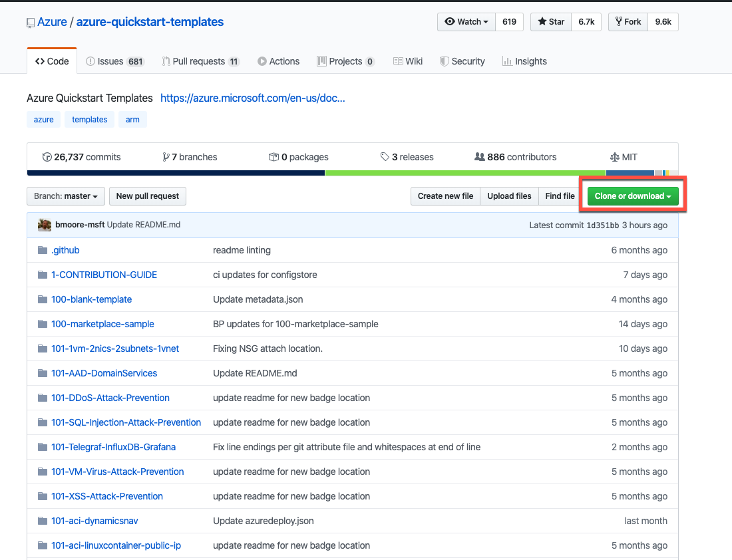Image resolution: width=732 pixels, height=560 pixels.
Task: Open the Clone or download dropdown
Action: coord(632,196)
